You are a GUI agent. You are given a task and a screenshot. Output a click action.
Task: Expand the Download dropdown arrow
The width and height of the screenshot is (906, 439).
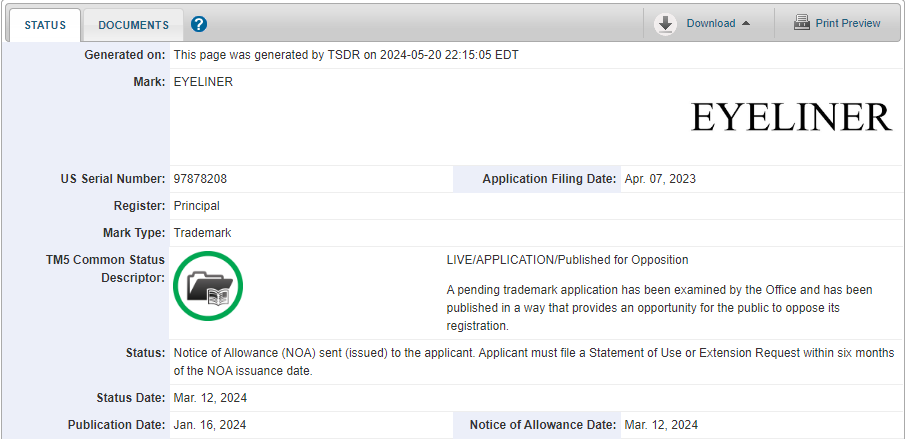point(746,24)
